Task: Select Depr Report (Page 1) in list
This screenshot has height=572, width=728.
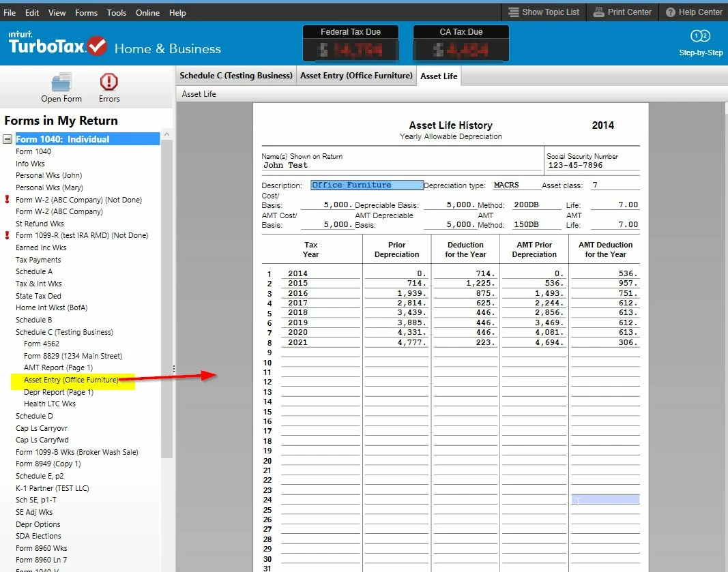Action: pyautogui.click(x=59, y=392)
